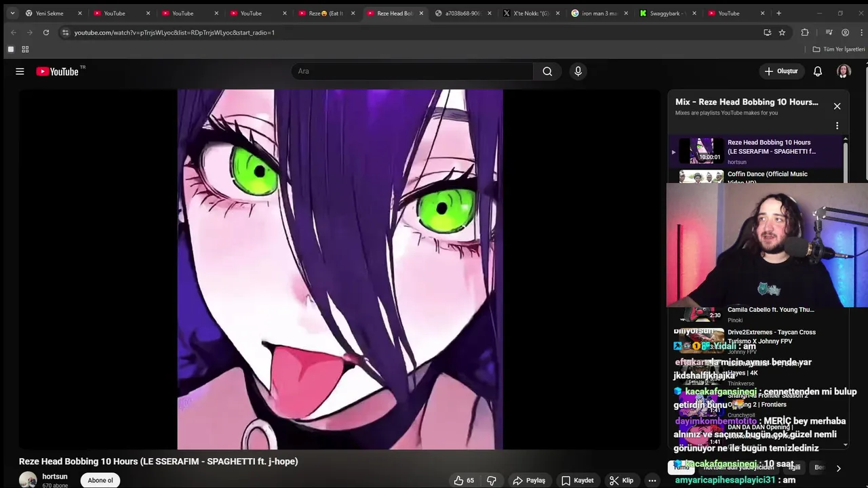Share the video via Paylaş

[529, 481]
